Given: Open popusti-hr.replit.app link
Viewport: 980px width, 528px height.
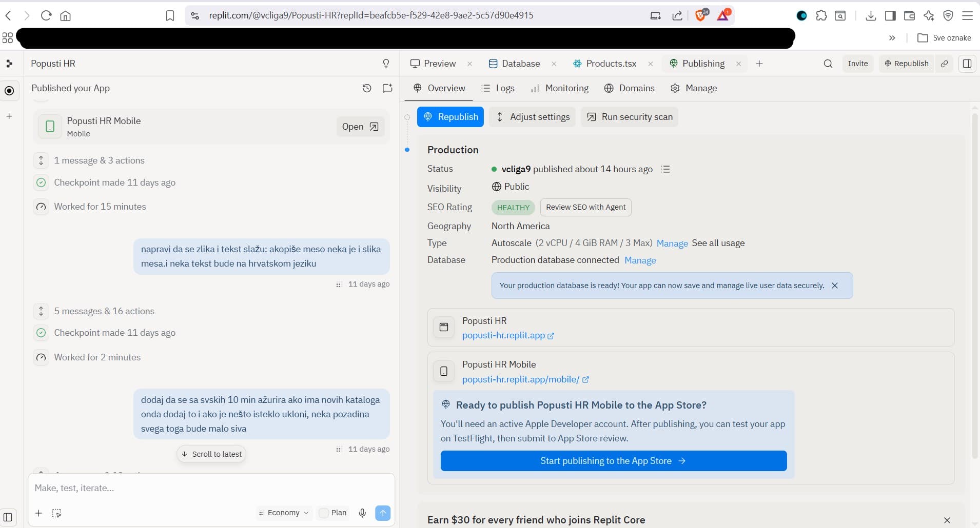Looking at the screenshot, I should pos(508,335).
